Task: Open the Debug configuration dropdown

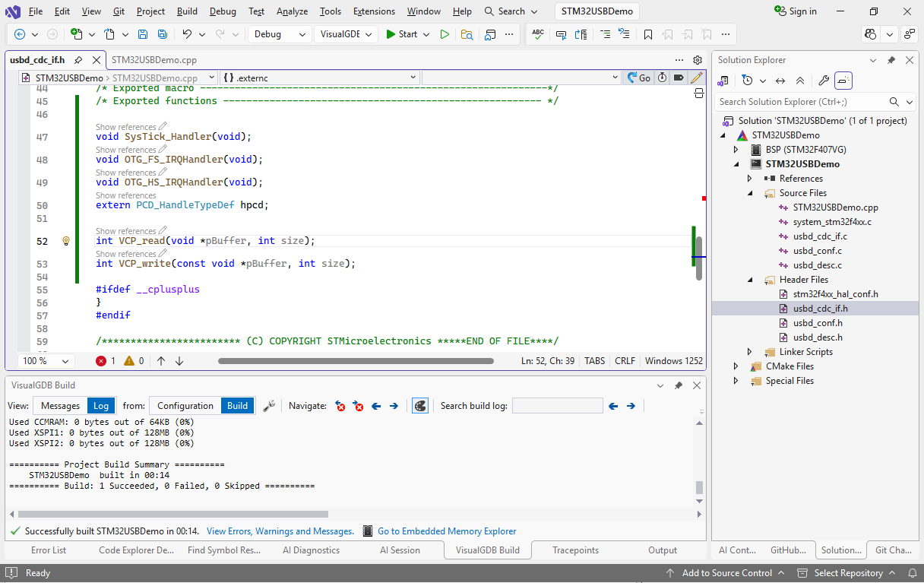Action: tap(280, 34)
